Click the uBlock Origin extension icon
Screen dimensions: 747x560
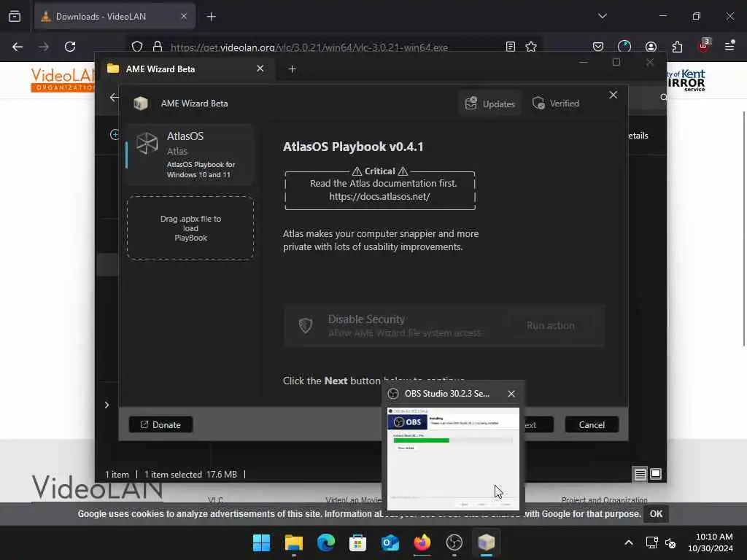[704, 46]
